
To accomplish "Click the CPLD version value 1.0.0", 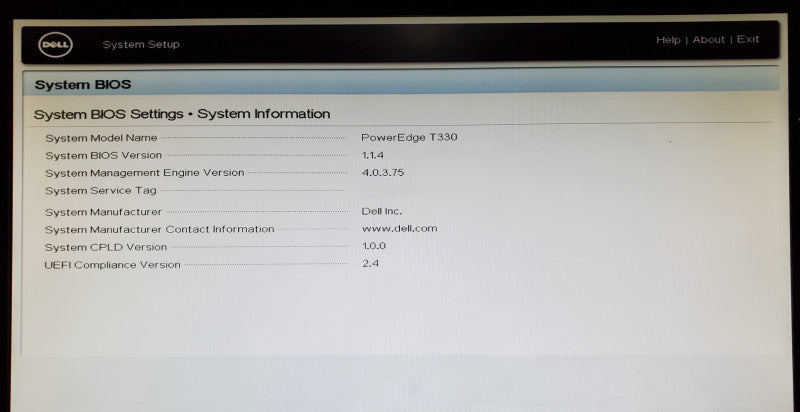I will (x=373, y=246).
